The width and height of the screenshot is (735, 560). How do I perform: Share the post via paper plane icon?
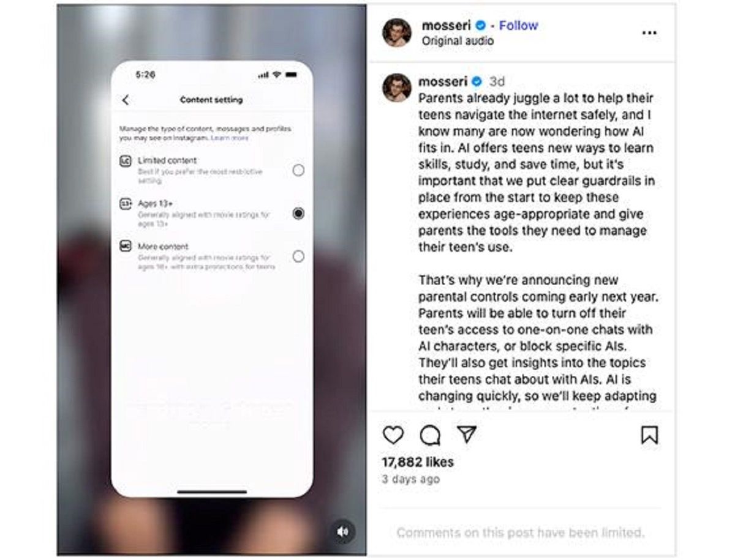click(467, 435)
